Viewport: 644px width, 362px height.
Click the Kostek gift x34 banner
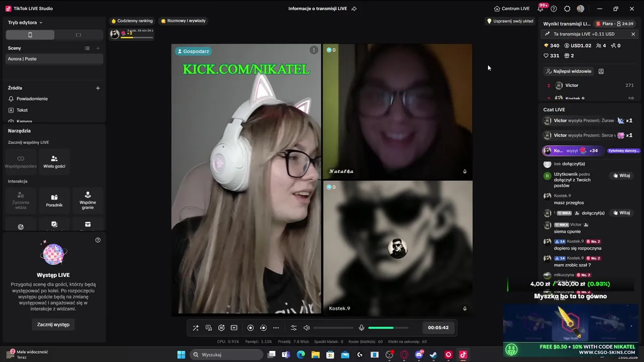(x=573, y=151)
